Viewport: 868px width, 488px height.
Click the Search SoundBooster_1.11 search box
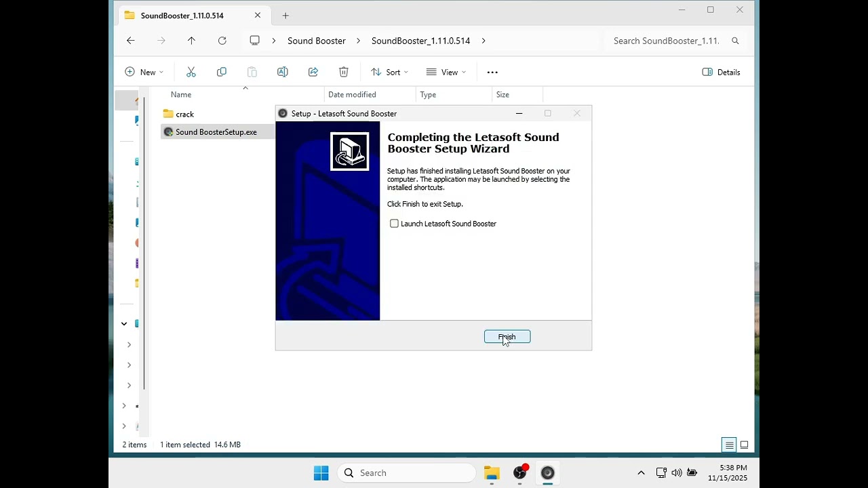675,41
